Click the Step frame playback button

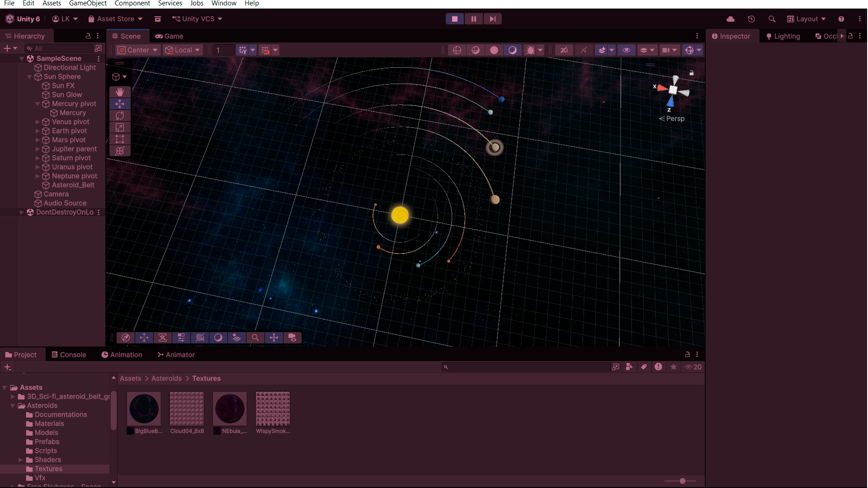click(x=492, y=19)
